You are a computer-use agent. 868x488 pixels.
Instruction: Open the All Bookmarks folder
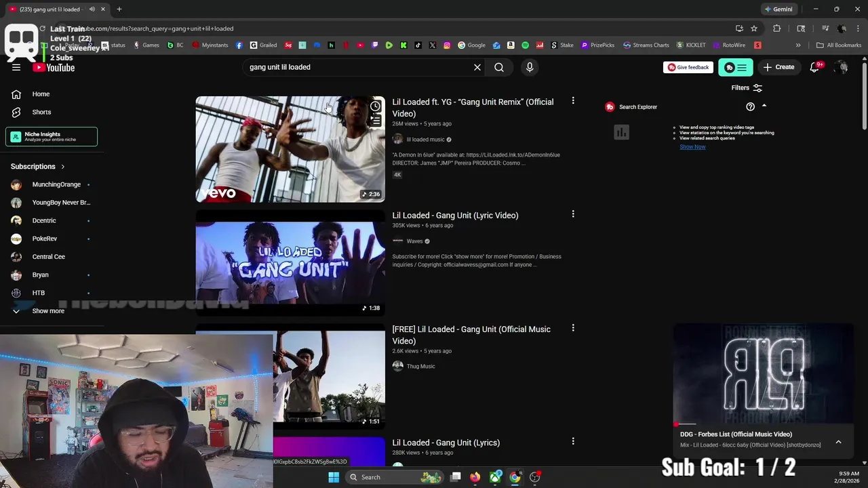tap(839, 45)
